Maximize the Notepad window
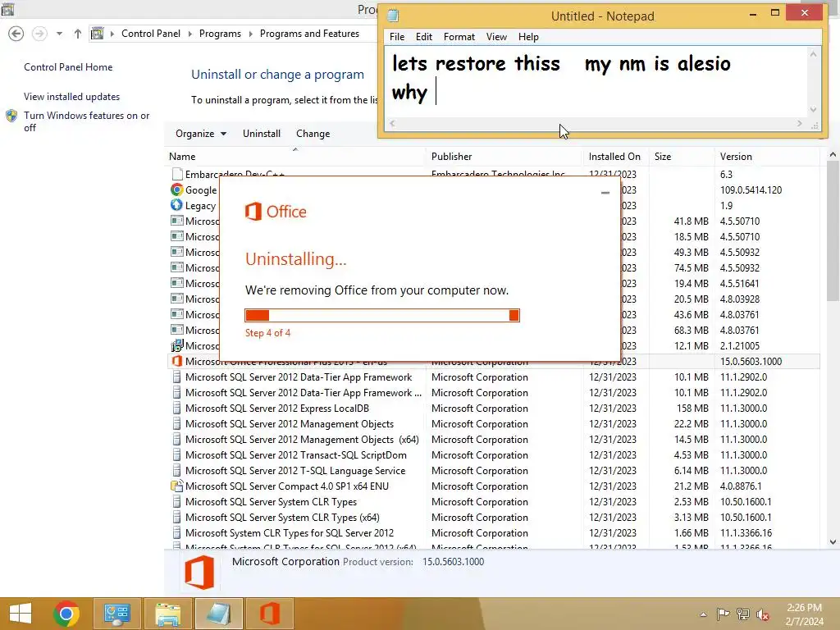This screenshot has width=840, height=630. 774,12
